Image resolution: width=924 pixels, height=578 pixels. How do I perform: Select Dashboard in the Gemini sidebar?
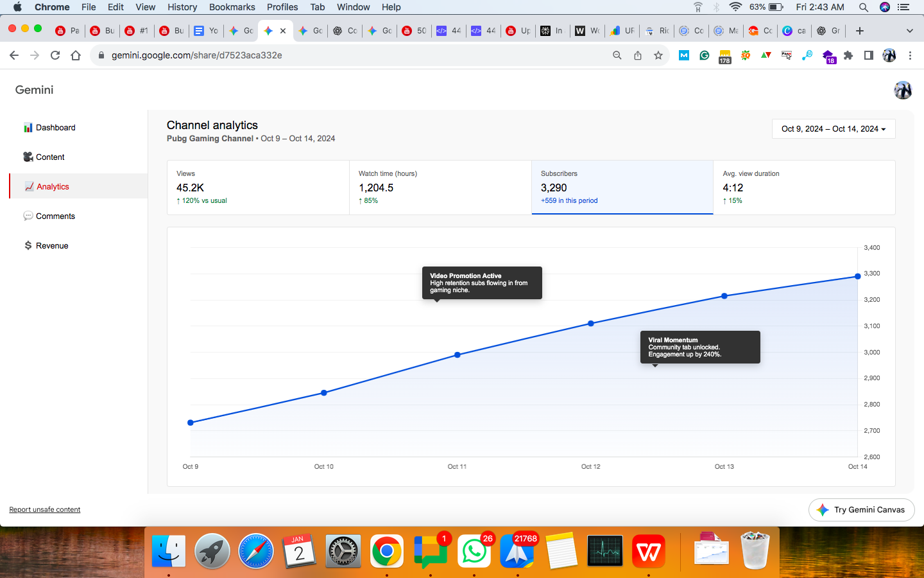pyautogui.click(x=55, y=127)
